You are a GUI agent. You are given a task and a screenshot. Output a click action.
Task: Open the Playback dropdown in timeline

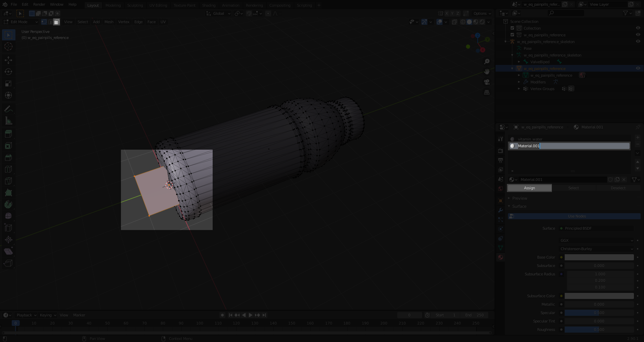click(27, 315)
